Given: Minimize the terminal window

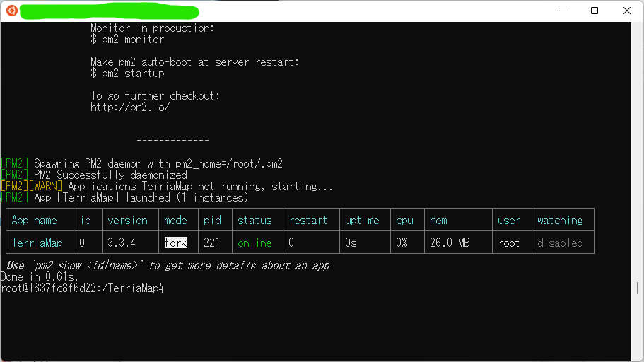Looking at the screenshot, I should pyautogui.click(x=563, y=11).
